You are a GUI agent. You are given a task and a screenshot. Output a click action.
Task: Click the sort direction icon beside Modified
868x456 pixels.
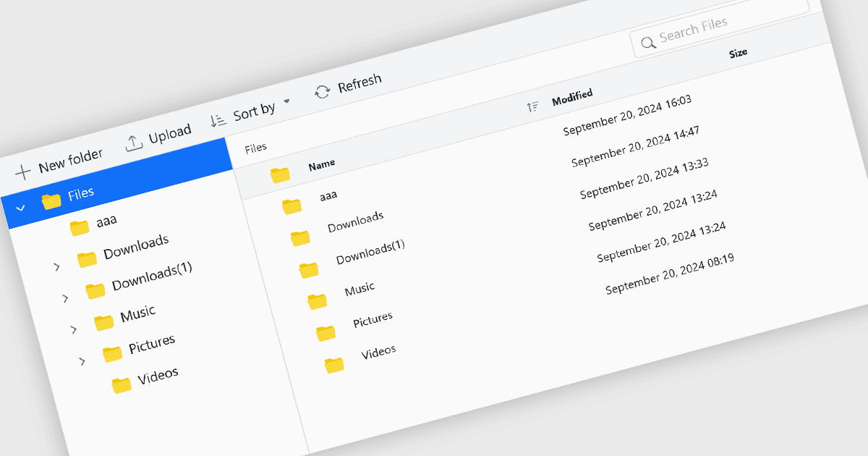pyautogui.click(x=532, y=107)
